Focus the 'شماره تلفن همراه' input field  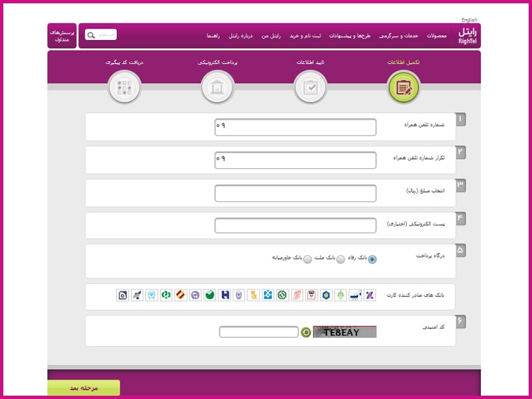click(295, 127)
